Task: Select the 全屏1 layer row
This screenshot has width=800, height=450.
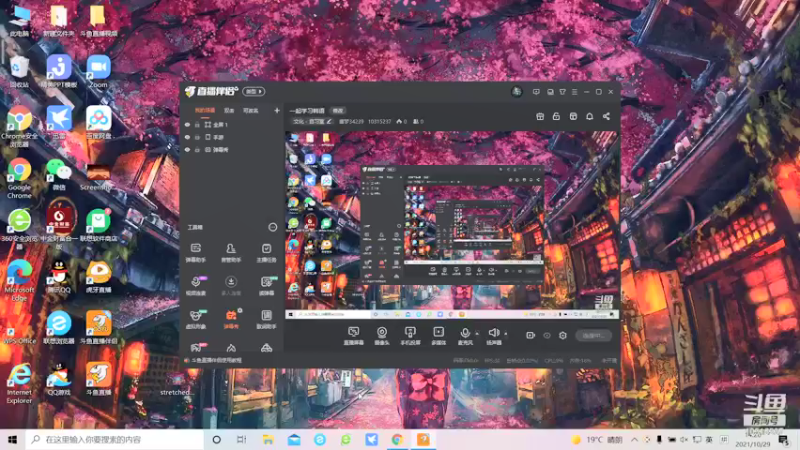Action: (x=232, y=124)
